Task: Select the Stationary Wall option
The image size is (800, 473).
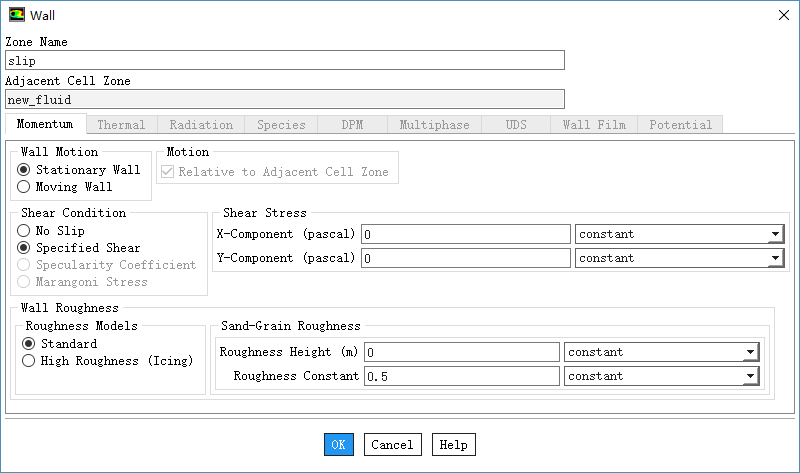Action: click(x=24, y=170)
